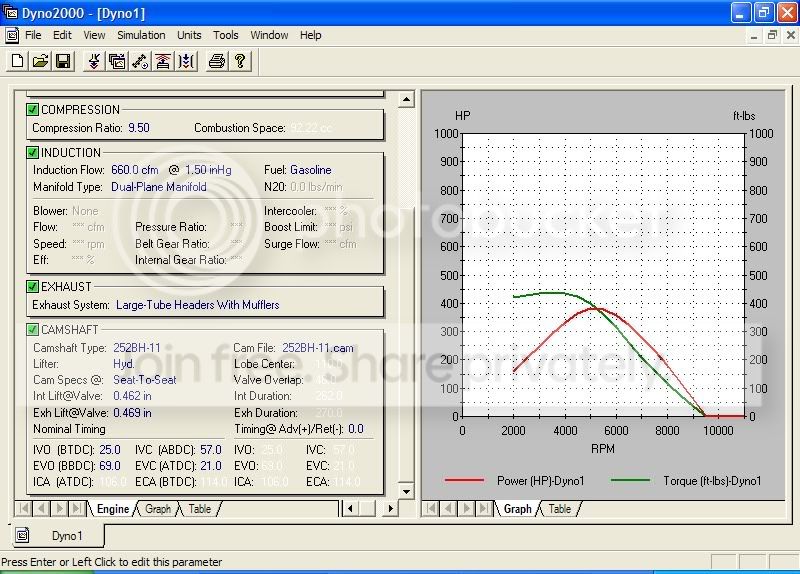800x574 pixels.
Task: Click the down-arrows between brackets toolbar icon
Action: pyautogui.click(x=186, y=61)
